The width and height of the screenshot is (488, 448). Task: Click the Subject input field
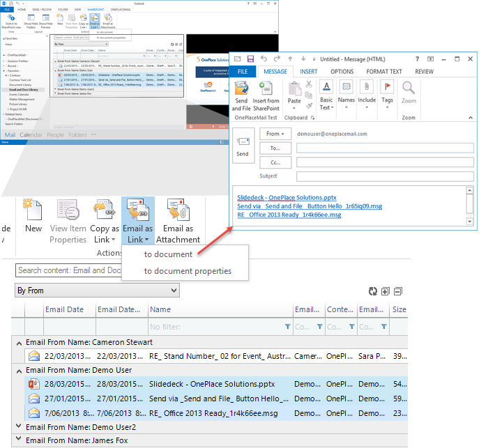pyautogui.click(x=385, y=176)
